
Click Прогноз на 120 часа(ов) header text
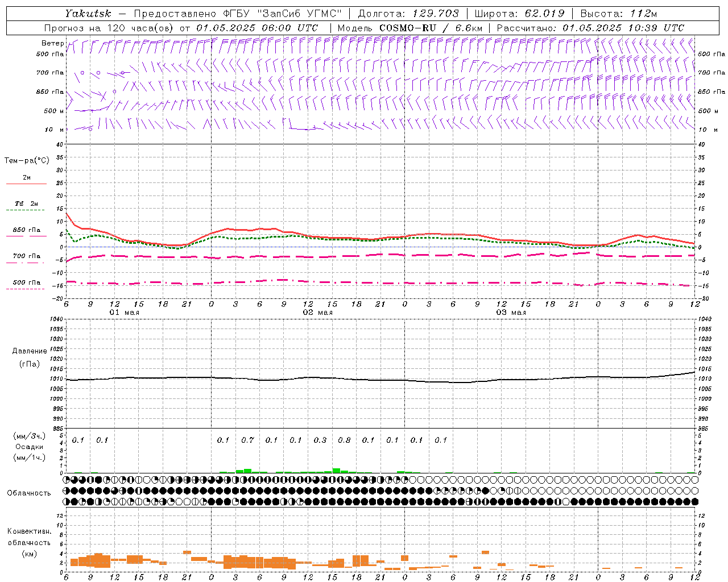tap(109, 28)
